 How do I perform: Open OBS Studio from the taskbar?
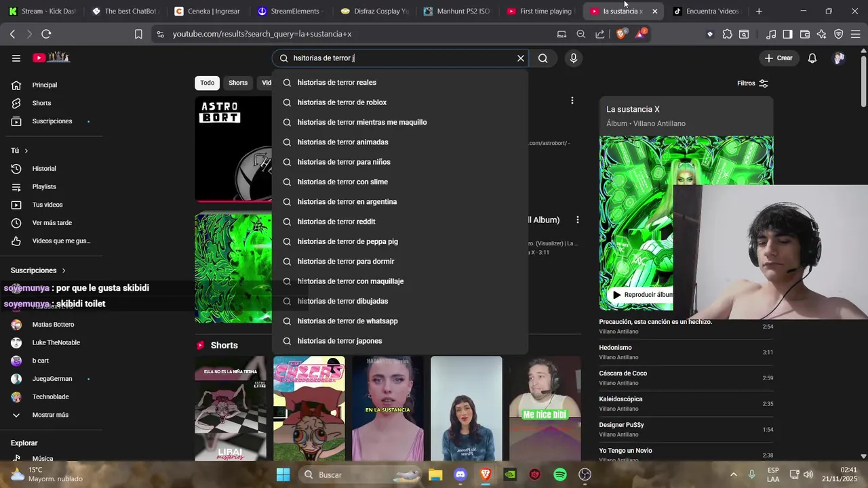tap(585, 474)
